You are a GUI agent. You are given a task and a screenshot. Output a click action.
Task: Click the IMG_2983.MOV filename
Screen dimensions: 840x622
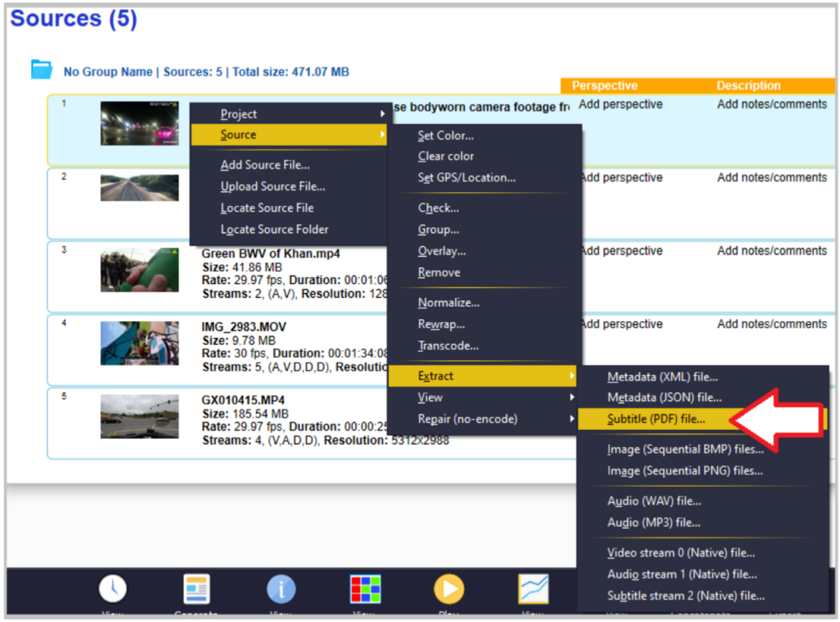click(244, 327)
